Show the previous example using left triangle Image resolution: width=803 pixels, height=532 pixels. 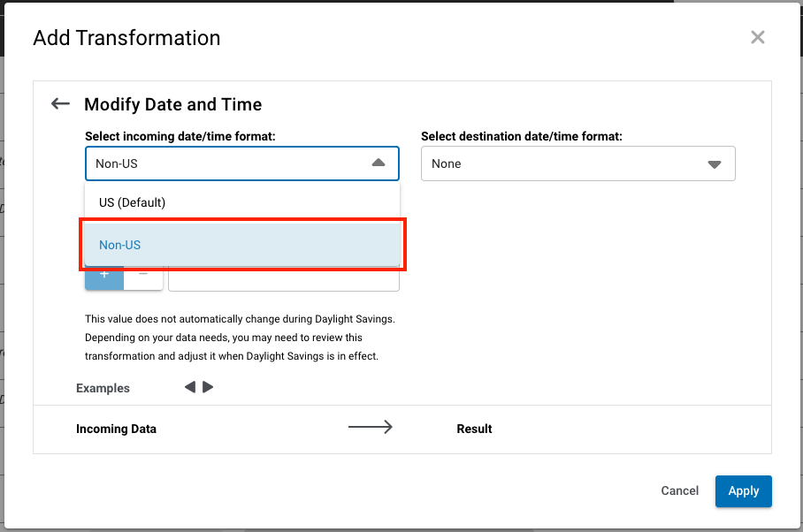(x=190, y=387)
